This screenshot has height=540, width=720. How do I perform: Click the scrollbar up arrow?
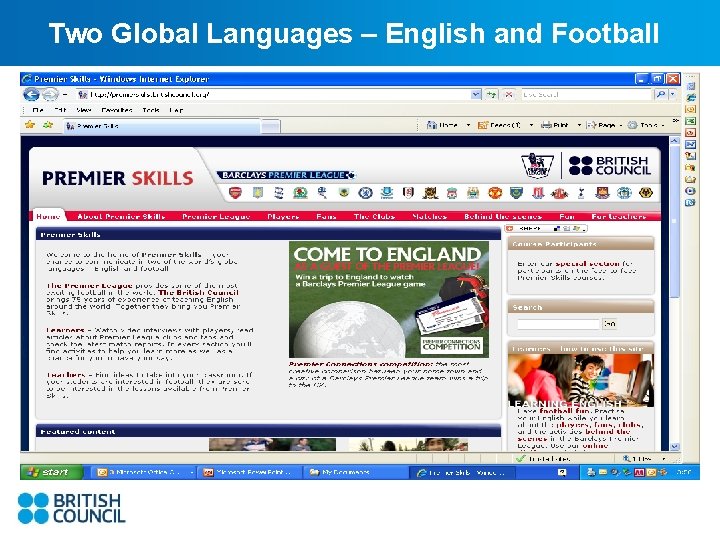674,141
